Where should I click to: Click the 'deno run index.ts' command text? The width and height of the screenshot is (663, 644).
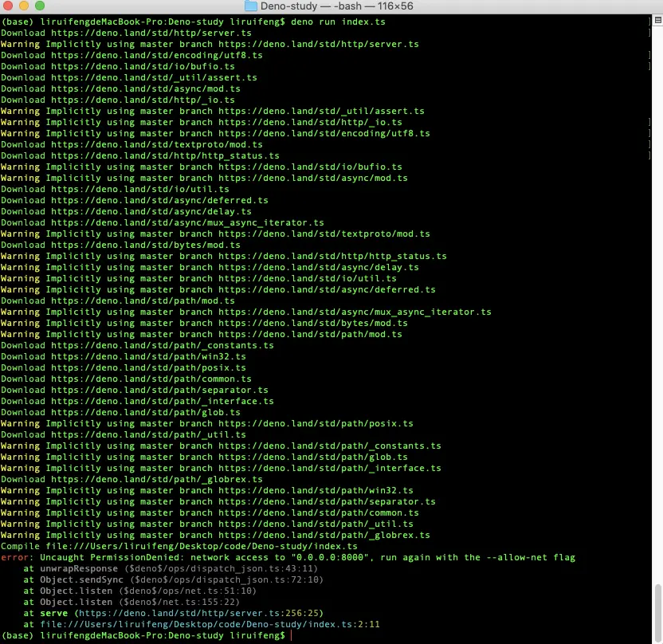click(338, 22)
